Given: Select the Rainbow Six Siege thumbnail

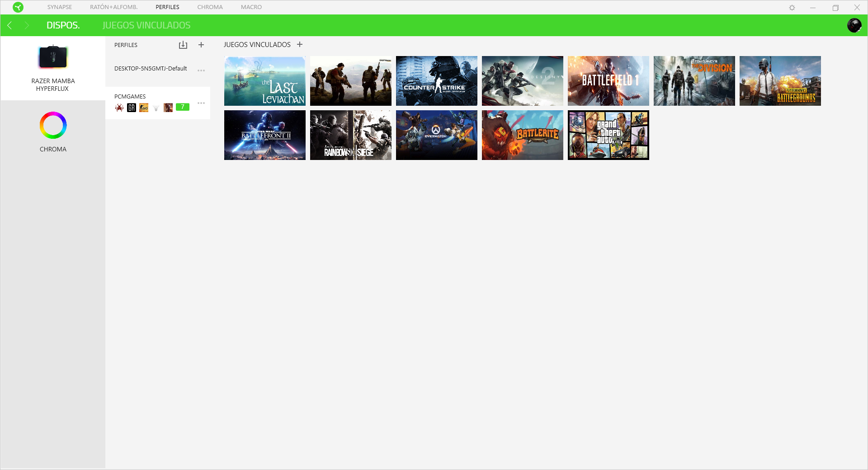Looking at the screenshot, I should click(x=351, y=135).
